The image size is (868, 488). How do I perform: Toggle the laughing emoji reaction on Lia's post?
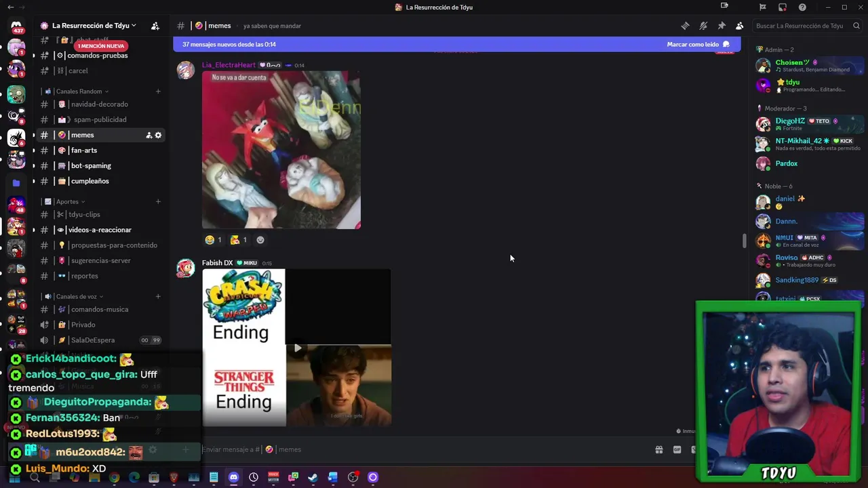click(213, 240)
